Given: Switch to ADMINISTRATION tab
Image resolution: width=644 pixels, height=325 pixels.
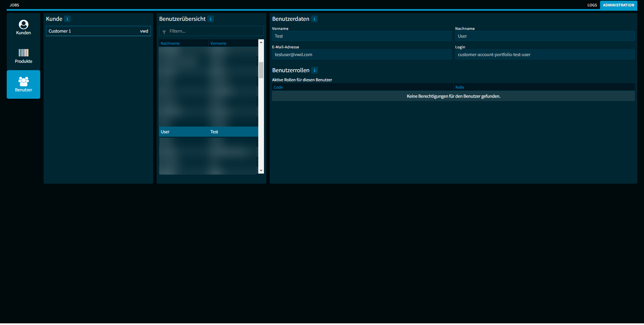Looking at the screenshot, I should coord(619,5).
